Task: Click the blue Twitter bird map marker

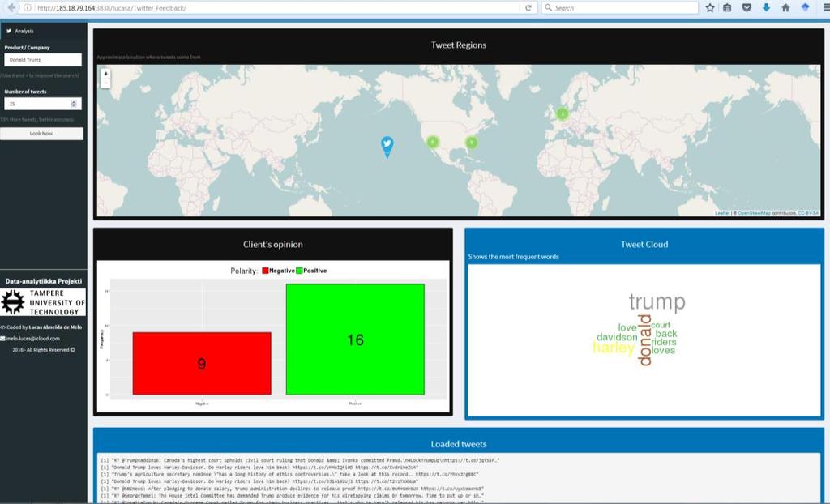Action: click(387, 147)
